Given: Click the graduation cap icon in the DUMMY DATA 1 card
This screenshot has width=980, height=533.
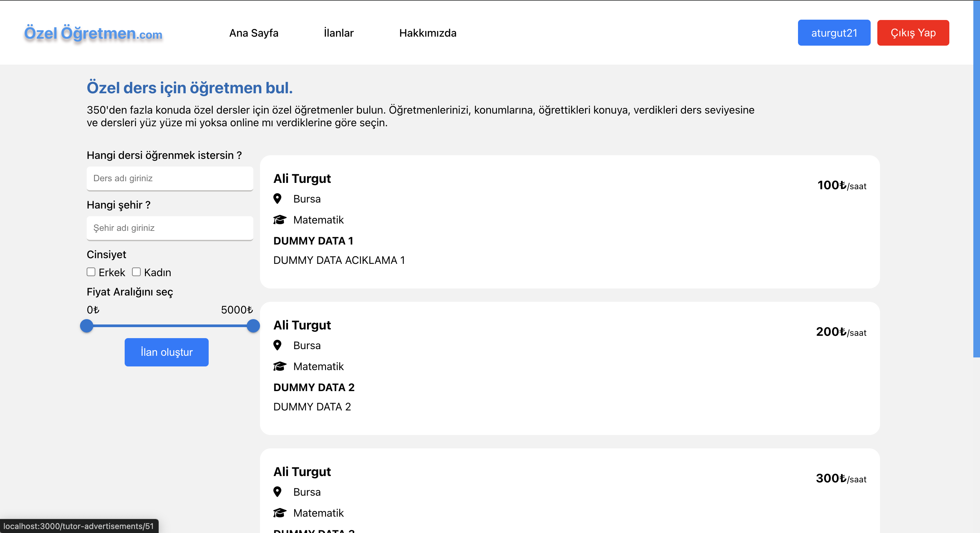Looking at the screenshot, I should [280, 220].
